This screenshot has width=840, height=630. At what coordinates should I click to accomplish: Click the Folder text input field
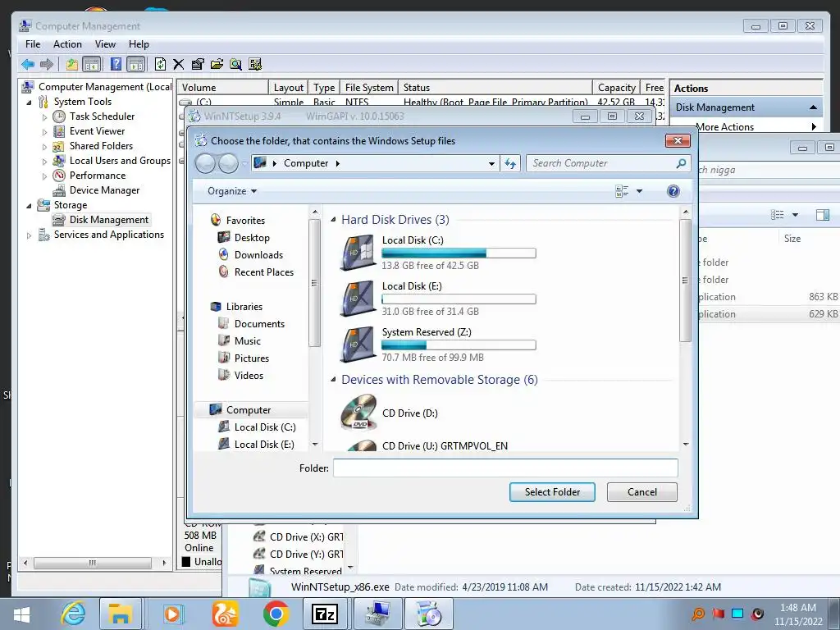click(x=505, y=468)
